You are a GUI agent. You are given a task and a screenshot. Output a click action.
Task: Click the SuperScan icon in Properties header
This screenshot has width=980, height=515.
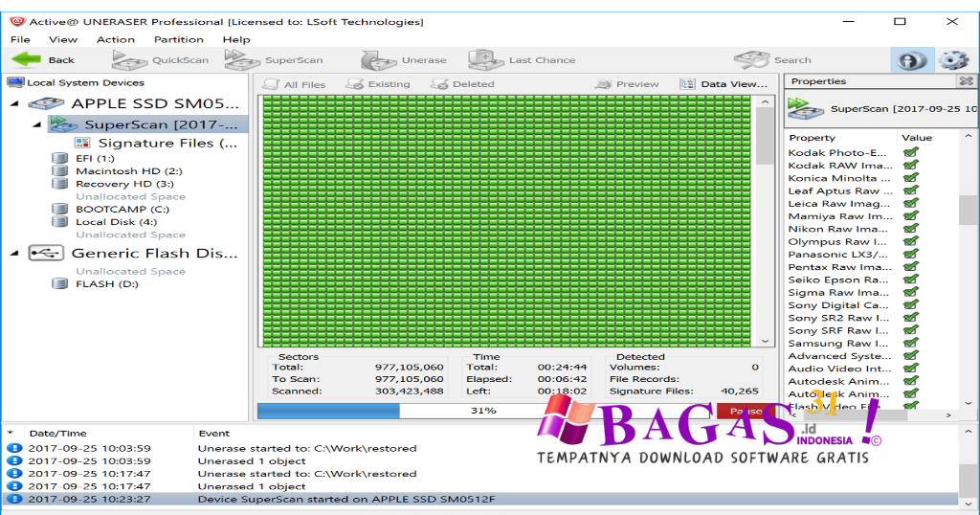coord(806,108)
